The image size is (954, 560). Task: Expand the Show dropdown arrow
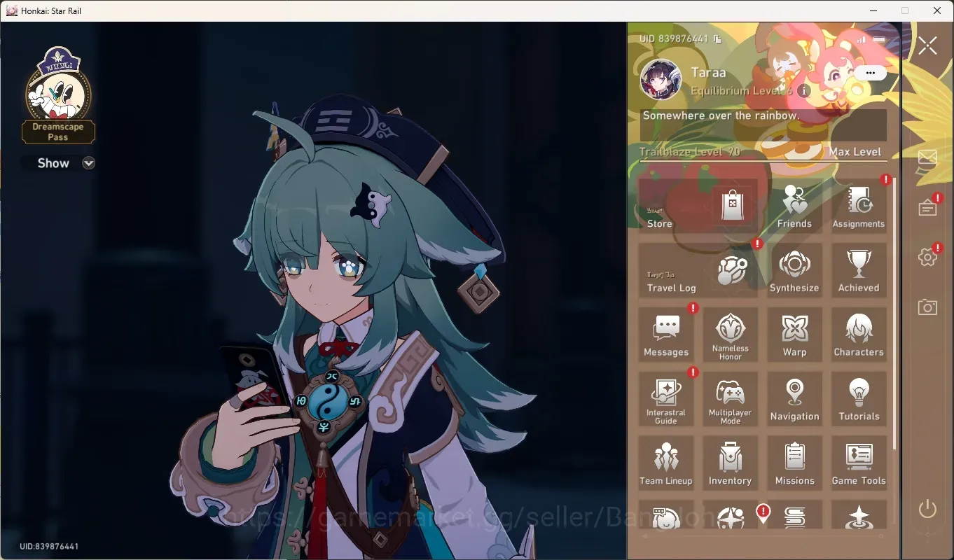click(x=88, y=163)
